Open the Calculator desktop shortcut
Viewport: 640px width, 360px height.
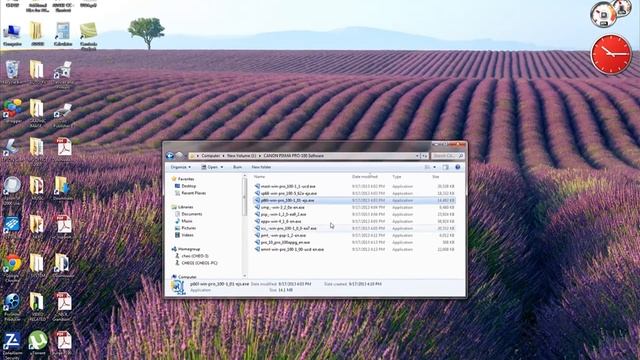(x=62, y=33)
